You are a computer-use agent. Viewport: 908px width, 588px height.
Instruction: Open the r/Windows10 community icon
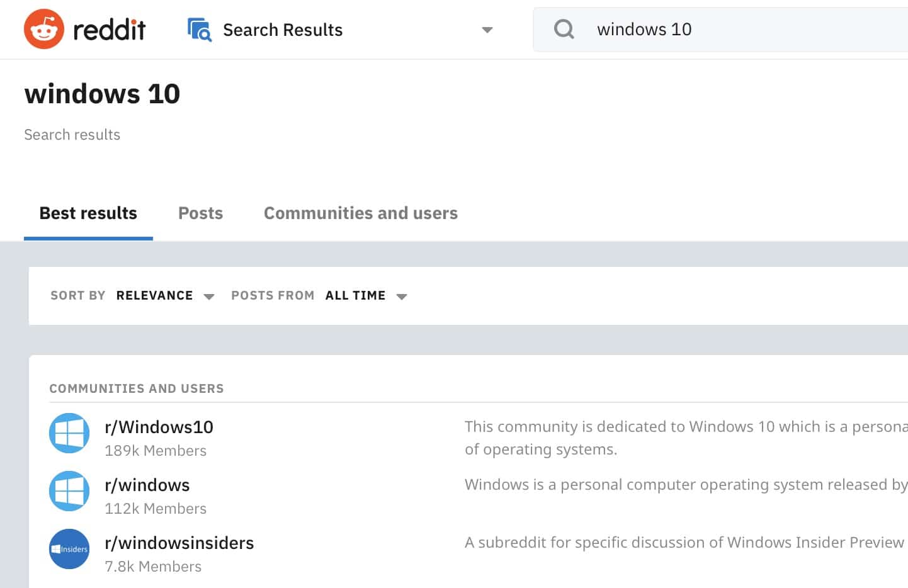coord(69,433)
